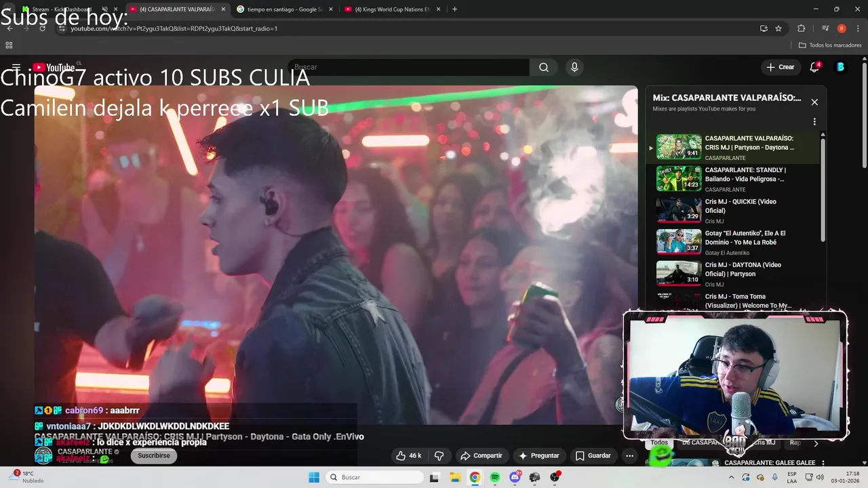Bookmark this page with star icon
The image size is (868, 488).
pos(778,28)
